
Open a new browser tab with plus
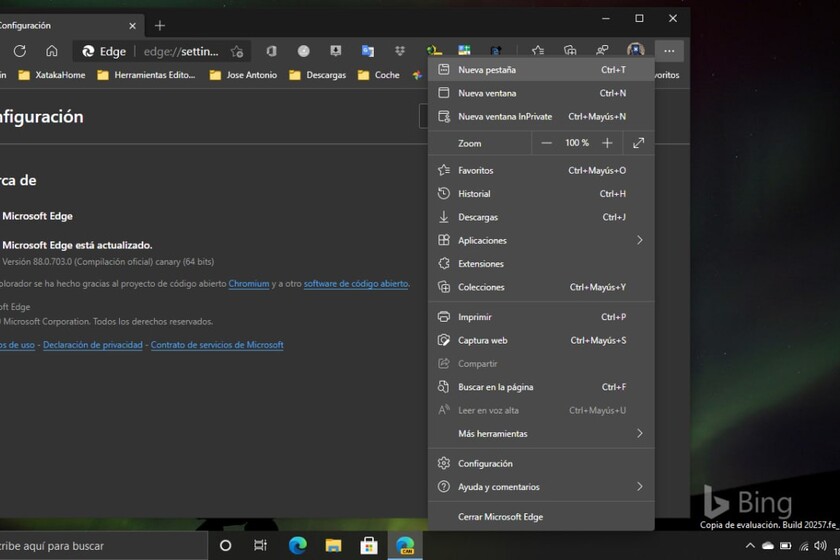click(x=160, y=25)
